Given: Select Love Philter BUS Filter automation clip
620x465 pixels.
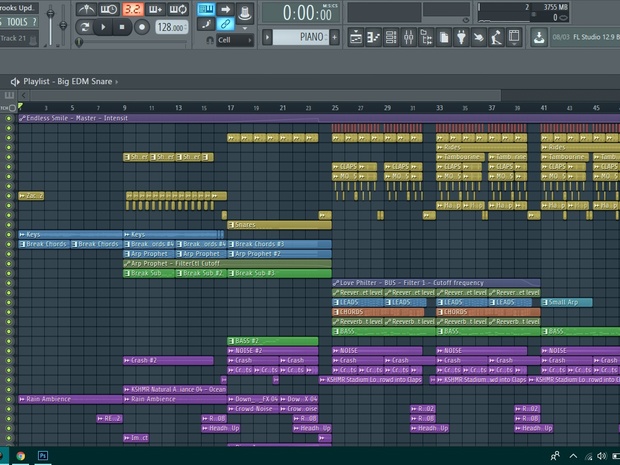Looking at the screenshot, I should tap(436, 283).
